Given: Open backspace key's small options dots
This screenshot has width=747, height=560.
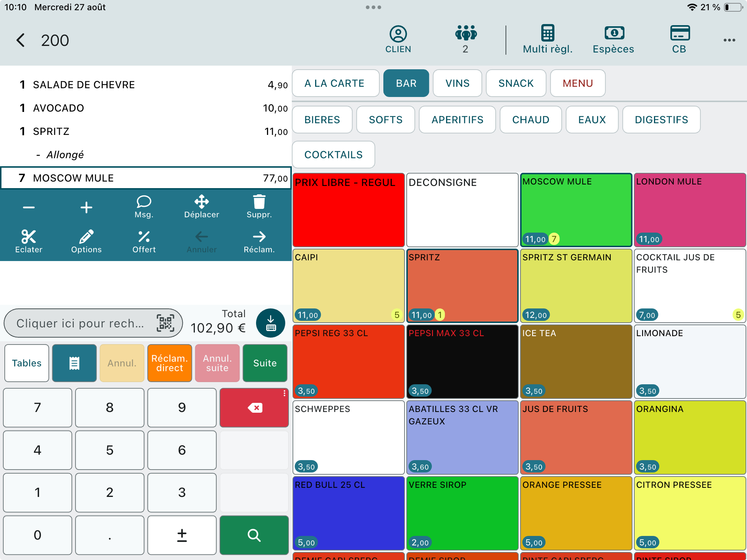Looking at the screenshot, I should (x=284, y=393).
